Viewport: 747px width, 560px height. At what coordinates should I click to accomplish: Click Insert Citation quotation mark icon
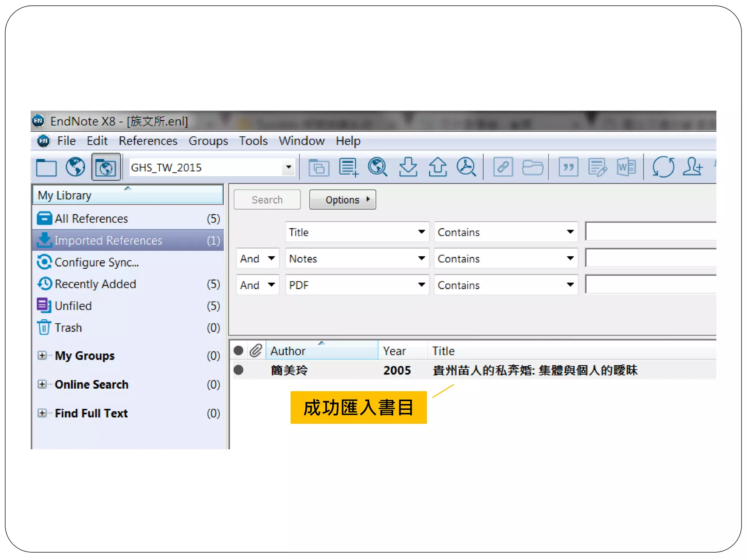tap(568, 167)
